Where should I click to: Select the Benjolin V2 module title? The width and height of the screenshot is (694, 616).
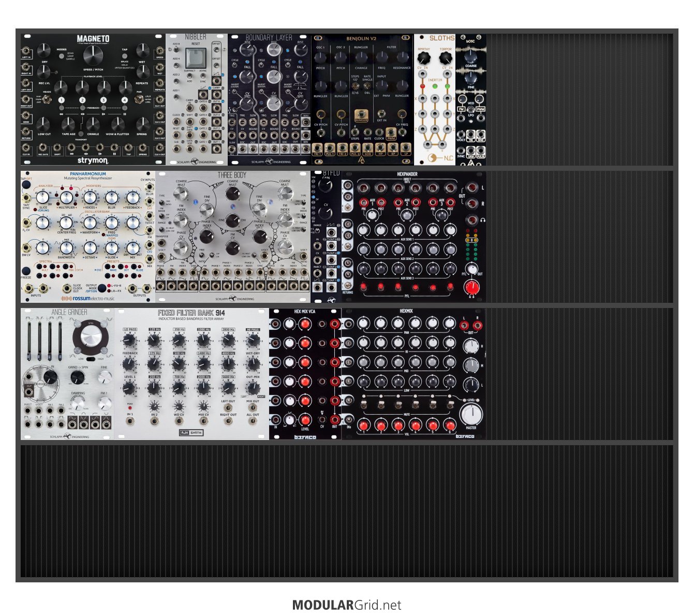tap(361, 39)
